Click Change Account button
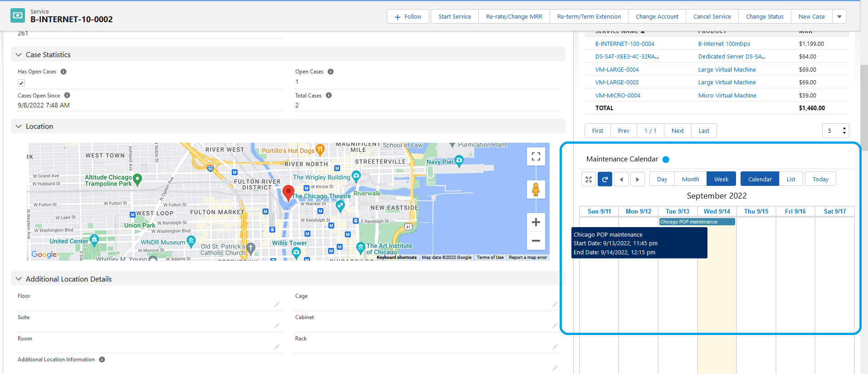The image size is (868, 374). 657,17
